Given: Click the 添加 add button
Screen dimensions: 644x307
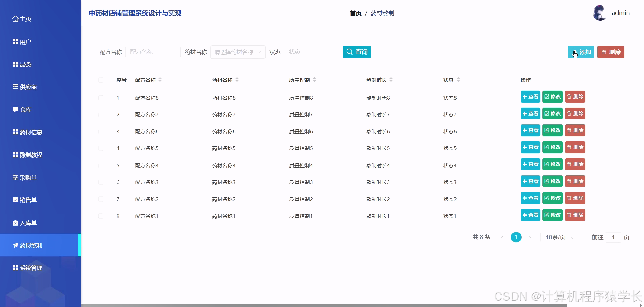Looking at the screenshot, I should (581, 52).
